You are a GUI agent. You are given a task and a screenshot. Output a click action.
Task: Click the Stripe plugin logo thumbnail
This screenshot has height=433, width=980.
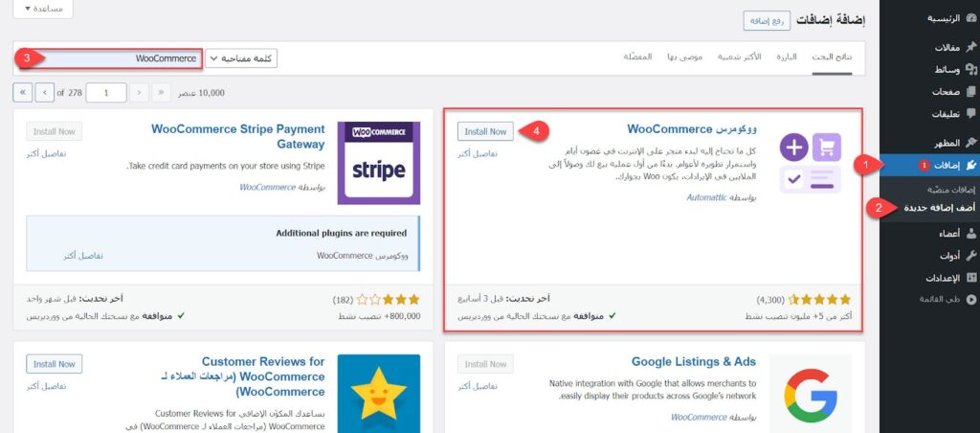click(x=379, y=163)
